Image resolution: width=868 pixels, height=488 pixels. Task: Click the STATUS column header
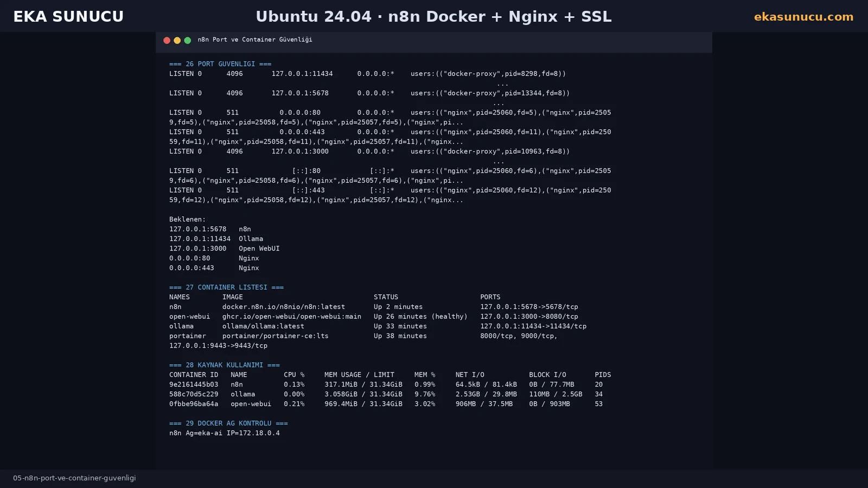pyautogui.click(x=386, y=297)
